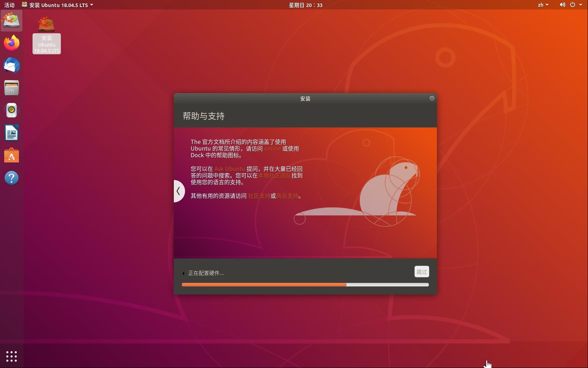Screen dimensions: 588x368
Task: Launch Firefox from the dock
Action: tap(12, 43)
